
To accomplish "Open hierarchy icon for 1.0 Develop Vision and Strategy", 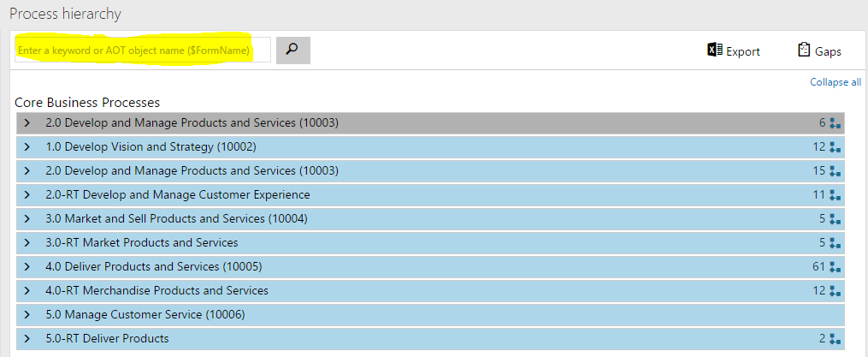I will coord(835,147).
